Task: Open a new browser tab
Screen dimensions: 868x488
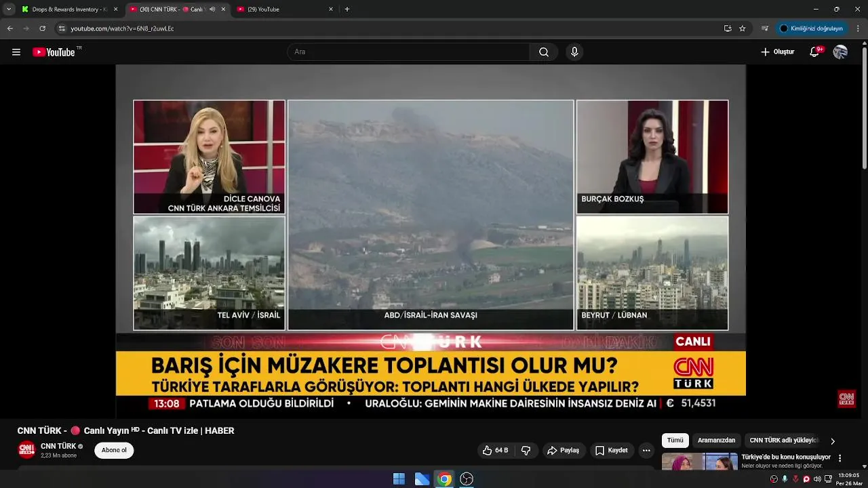Action: point(347,9)
